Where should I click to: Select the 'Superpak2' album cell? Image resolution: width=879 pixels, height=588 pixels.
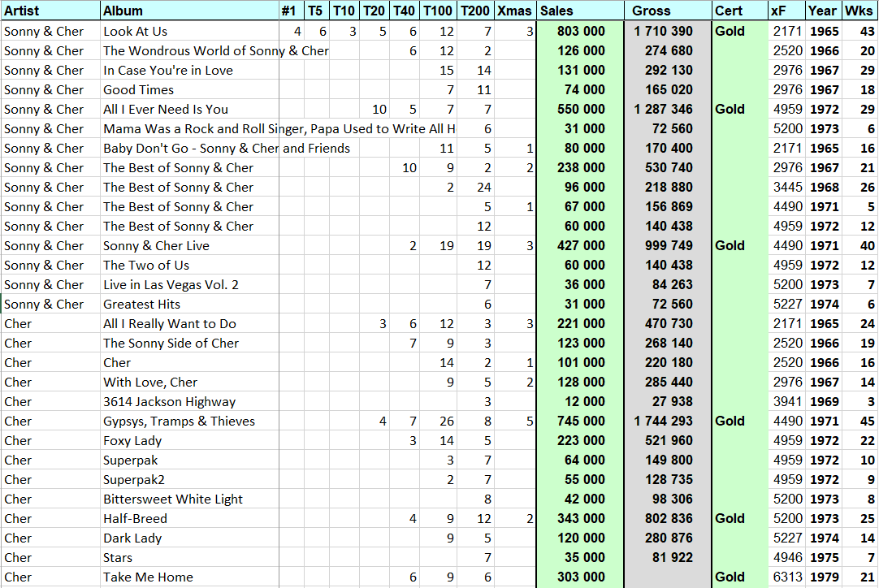tap(189, 480)
